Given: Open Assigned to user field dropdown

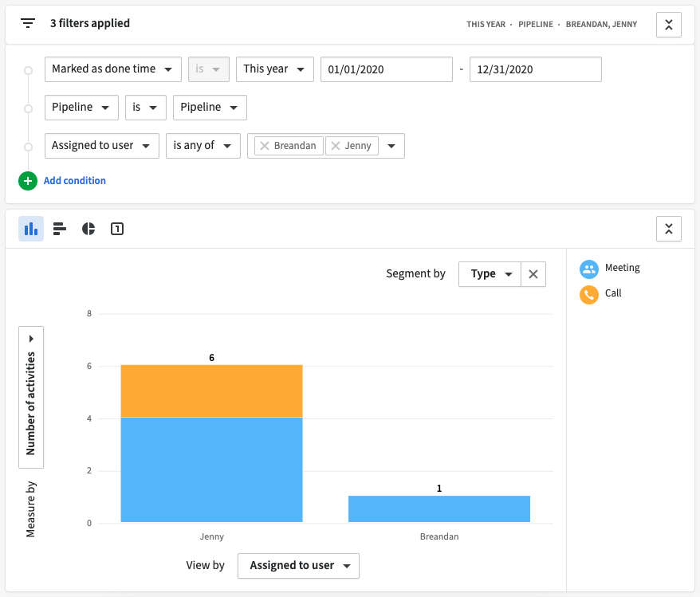Looking at the screenshot, I should [102, 146].
